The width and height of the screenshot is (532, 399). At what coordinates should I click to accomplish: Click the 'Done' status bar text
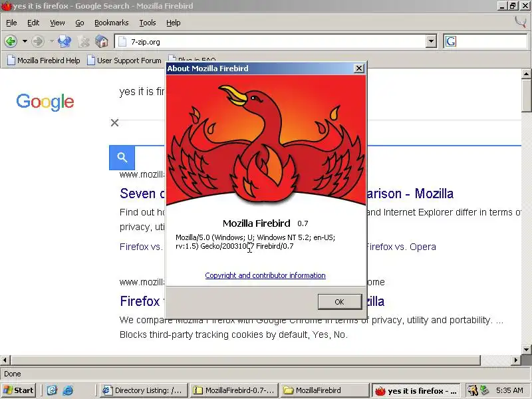coord(13,374)
